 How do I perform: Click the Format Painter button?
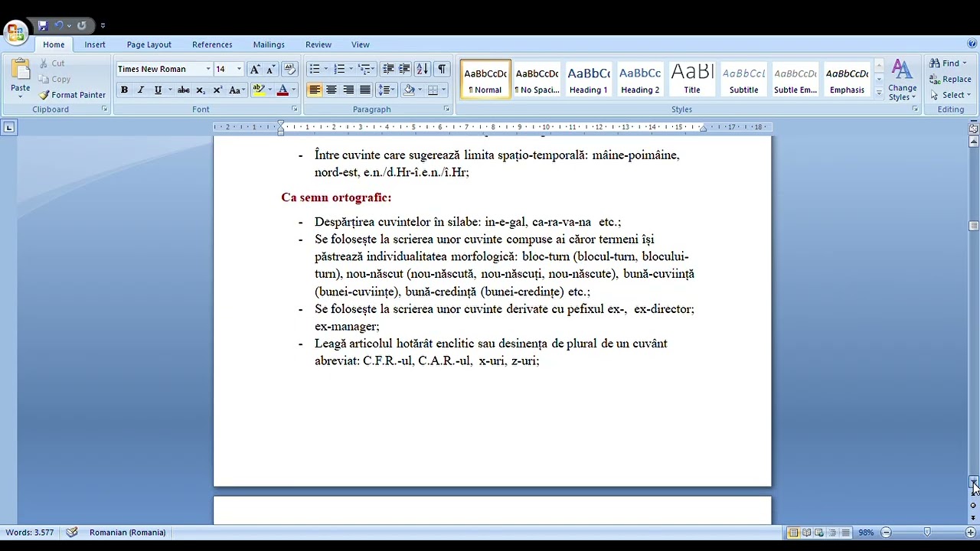(x=73, y=95)
